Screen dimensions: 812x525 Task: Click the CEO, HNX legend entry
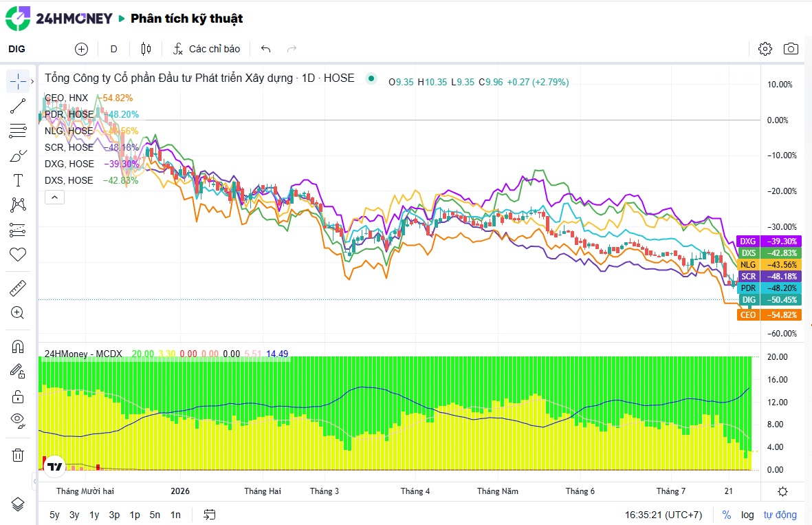[66, 98]
